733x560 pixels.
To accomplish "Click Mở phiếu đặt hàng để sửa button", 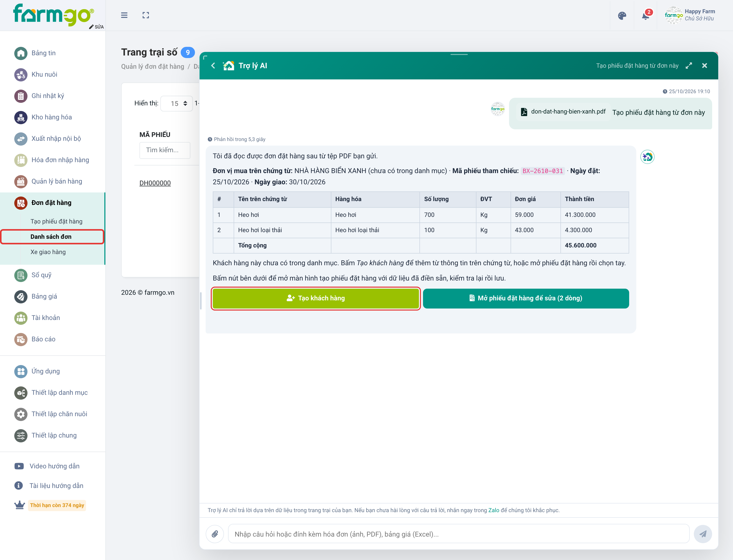I will [526, 298].
